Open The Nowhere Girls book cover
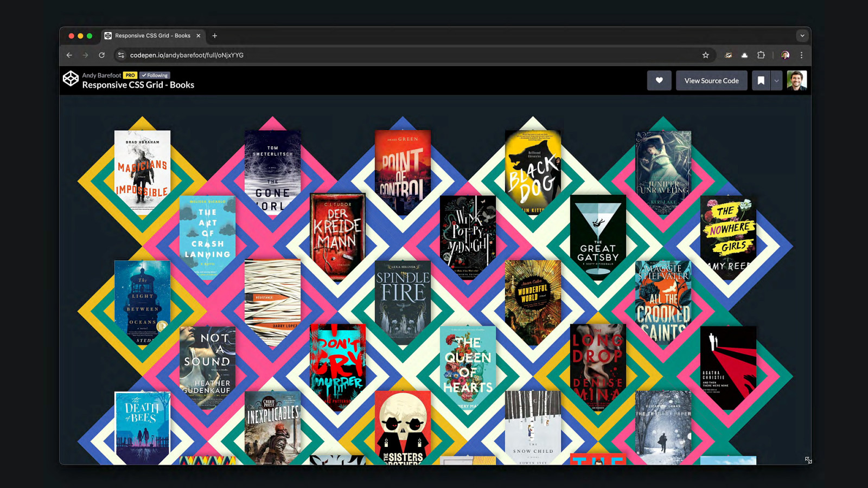Screen dimensions: 868x488 728,237
